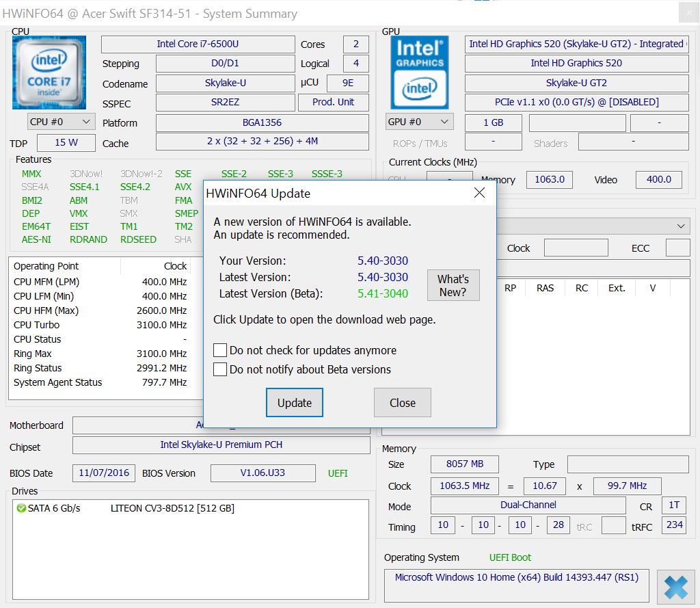Select the LITEON CV3-8D512 drive entry
Image resolution: width=700 pixels, height=608 pixels.
(x=172, y=508)
